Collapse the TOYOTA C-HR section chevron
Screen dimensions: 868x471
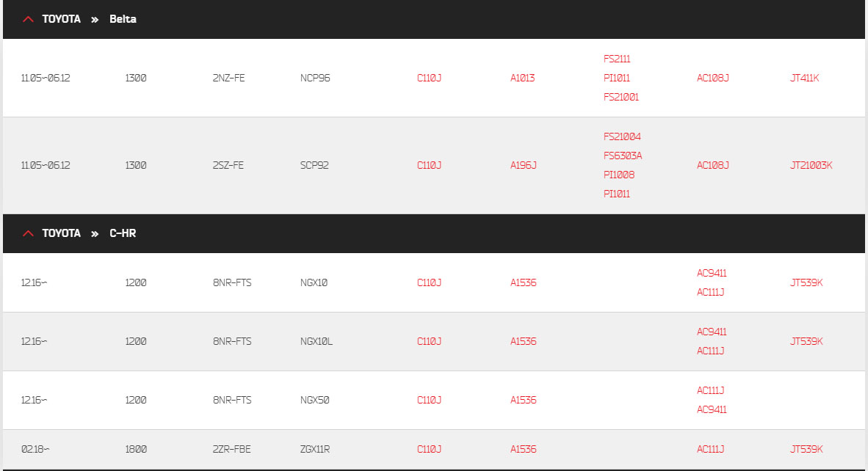(x=28, y=233)
